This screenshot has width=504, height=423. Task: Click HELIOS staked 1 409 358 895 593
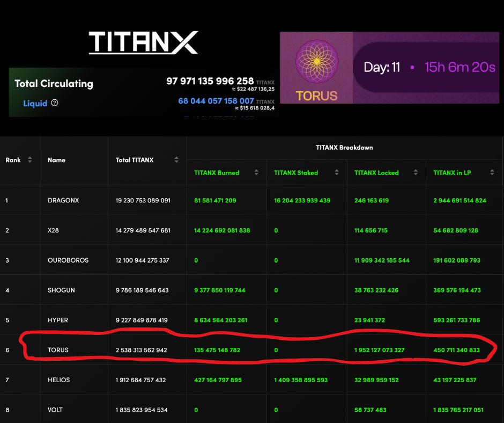click(301, 380)
